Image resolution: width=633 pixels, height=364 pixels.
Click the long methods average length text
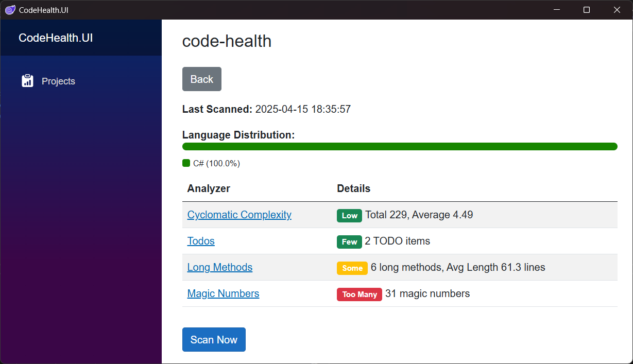pyautogui.click(x=458, y=267)
